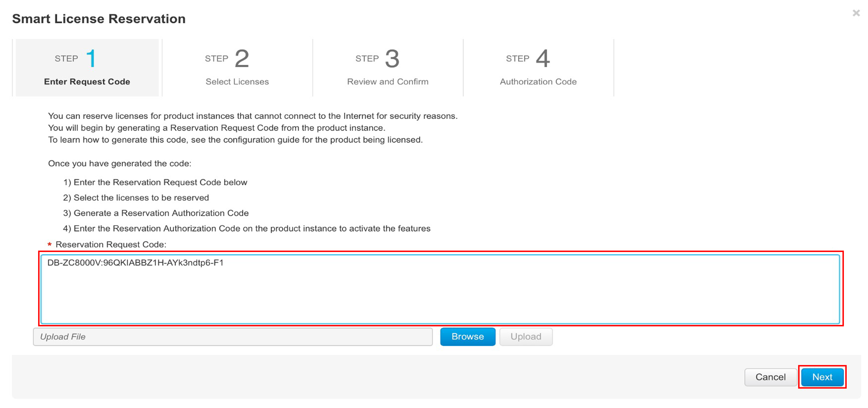
Task: Switch to Step 4 Authorization Code
Action: click(538, 68)
